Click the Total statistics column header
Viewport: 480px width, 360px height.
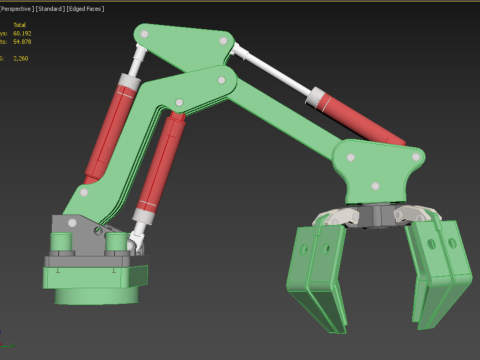20,25
